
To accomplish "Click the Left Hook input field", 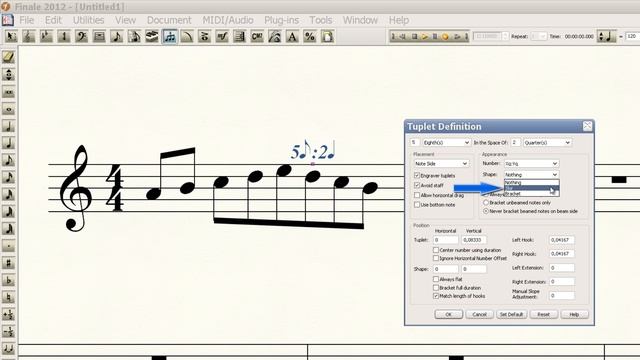I will point(562,240).
